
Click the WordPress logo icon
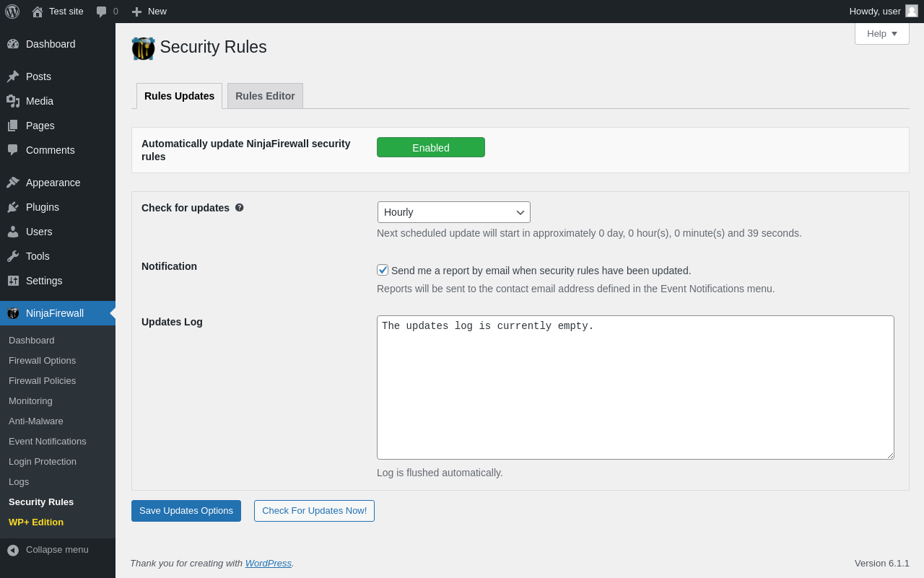click(x=12, y=12)
